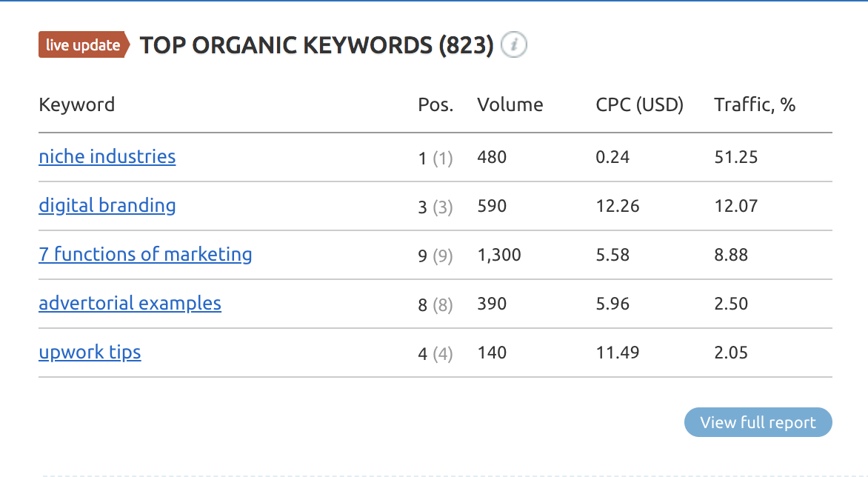Screen dimensions: 868x477
Task: Click the Volume column header
Action: [x=510, y=104]
